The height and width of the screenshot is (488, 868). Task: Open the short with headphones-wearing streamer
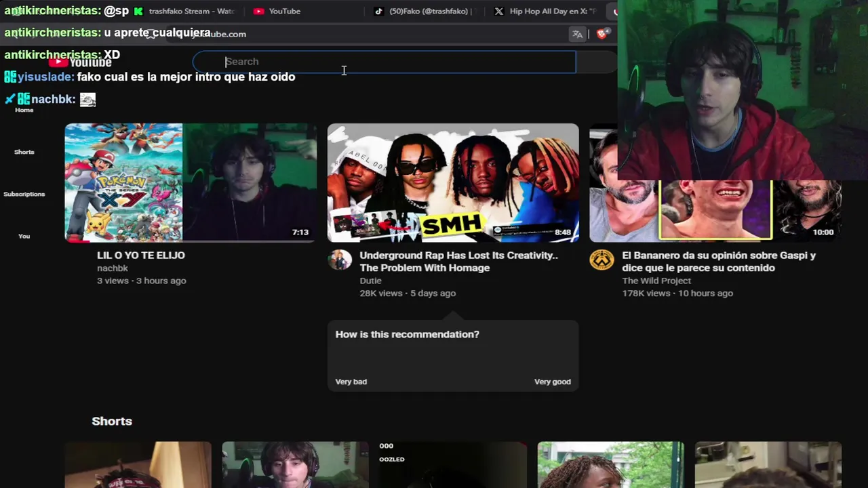(x=295, y=465)
